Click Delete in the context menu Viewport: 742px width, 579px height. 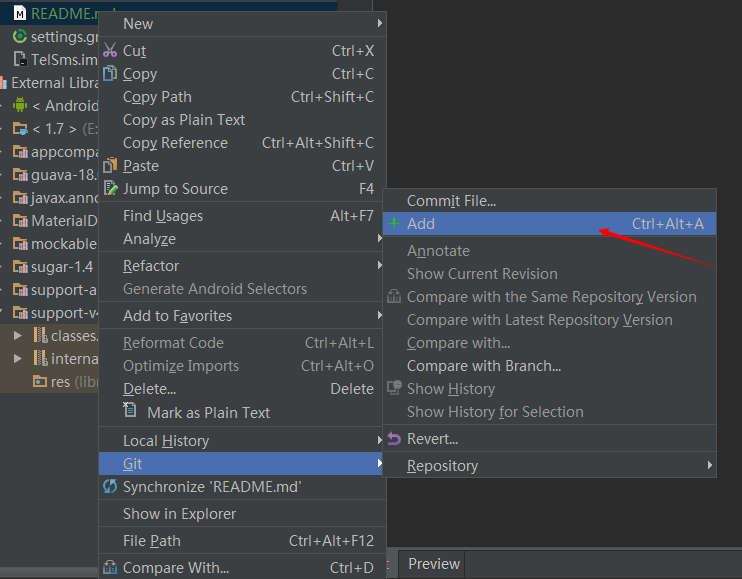pyautogui.click(x=150, y=389)
